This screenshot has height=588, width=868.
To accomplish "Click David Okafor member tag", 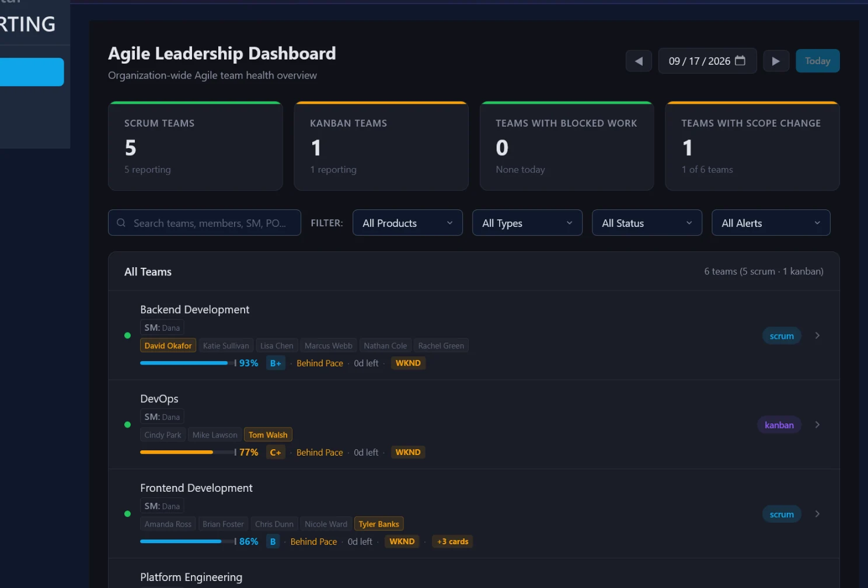I will (x=168, y=345).
